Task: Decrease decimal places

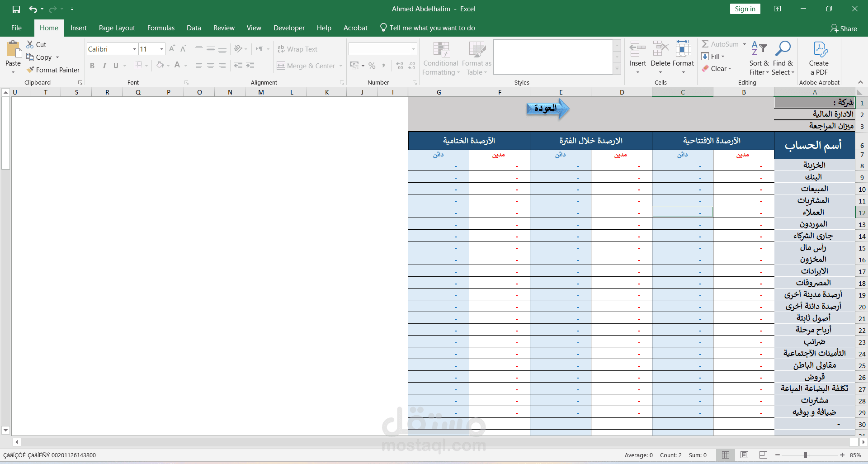Action: coord(411,66)
